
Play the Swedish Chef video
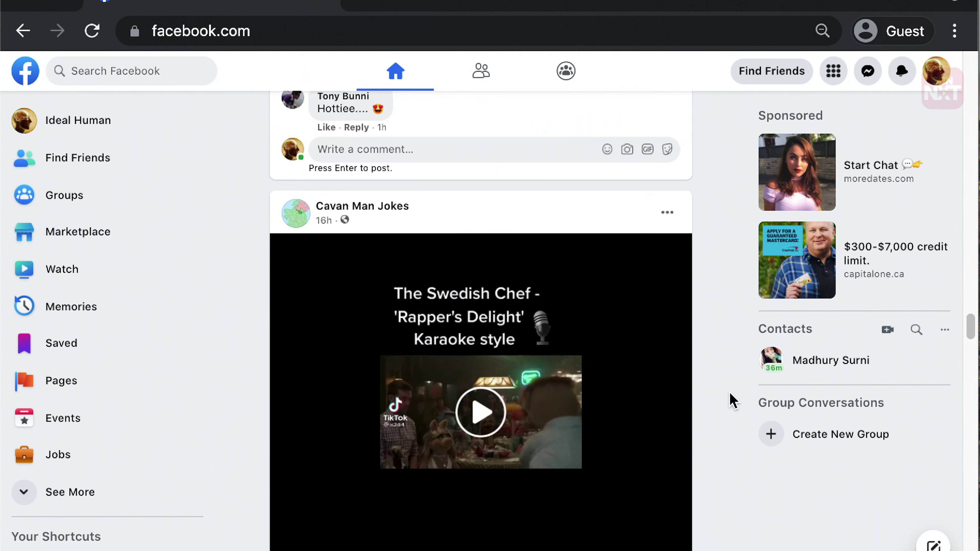(481, 412)
